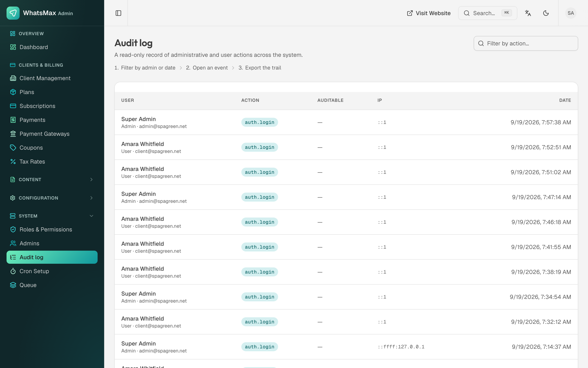588x368 pixels.
Task: Click the ::ffff:127.0.0.1 IP address cell
Action: tap(401, 347)
